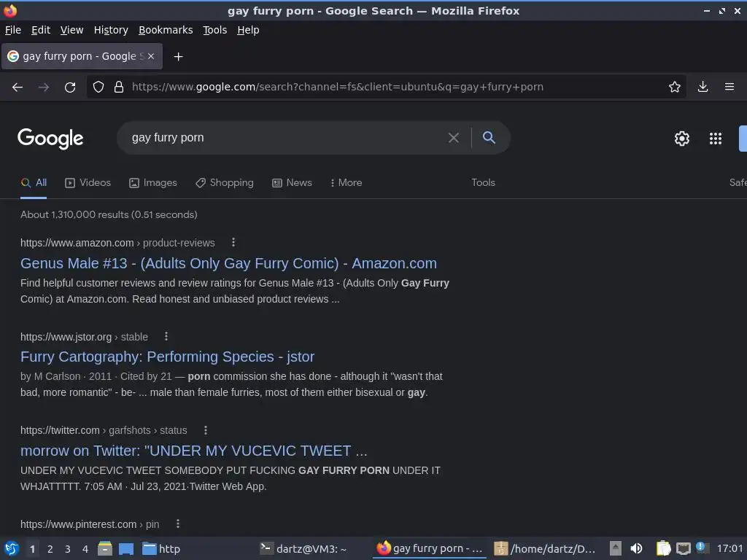Switch to Videos results
The height and width of the screenshot is (560, 747).
(88, 183)
